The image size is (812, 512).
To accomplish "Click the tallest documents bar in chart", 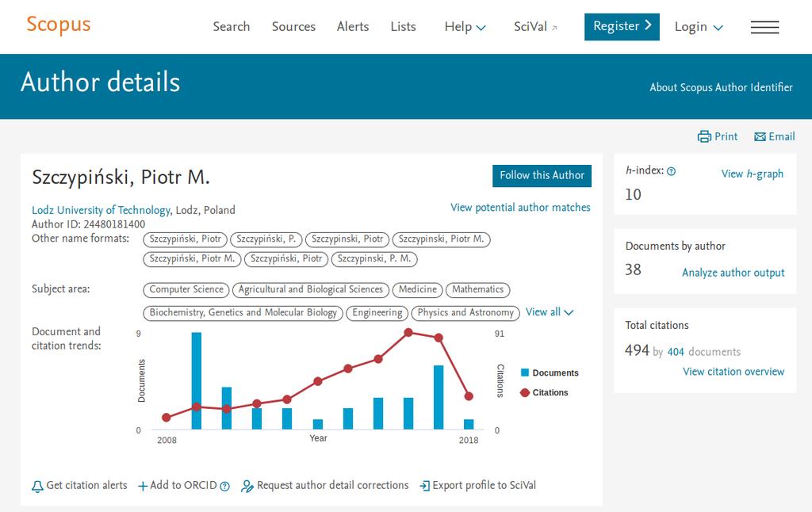I will click(197, 381).
